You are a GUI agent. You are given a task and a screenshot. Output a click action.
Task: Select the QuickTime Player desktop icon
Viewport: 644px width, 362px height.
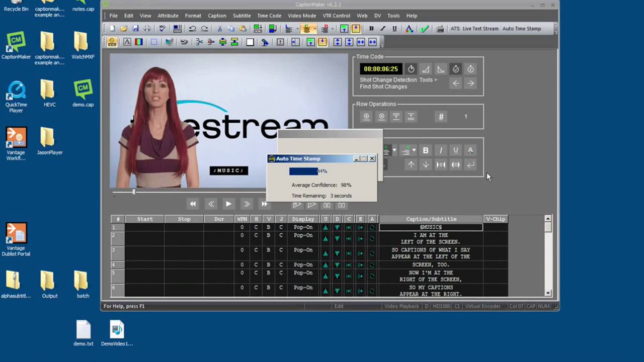tap(16, 97)
